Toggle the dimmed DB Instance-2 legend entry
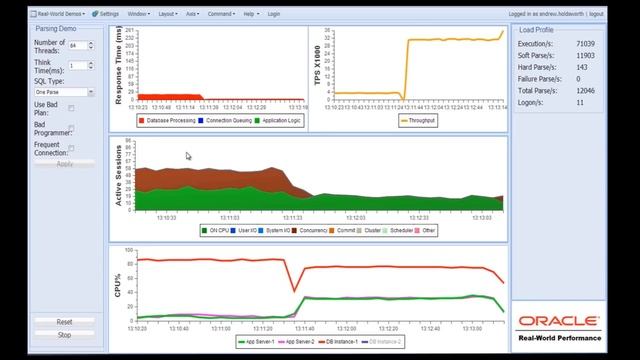 [382, 342]
